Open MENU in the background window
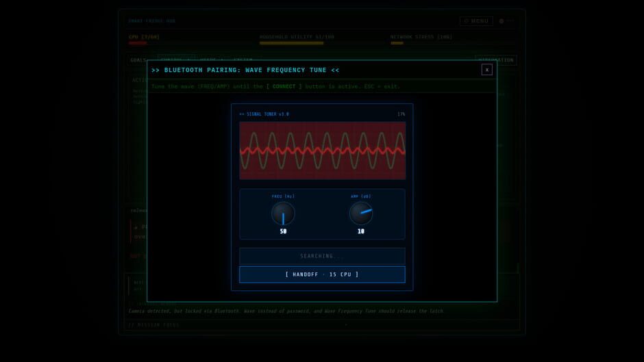 point(476,21)
